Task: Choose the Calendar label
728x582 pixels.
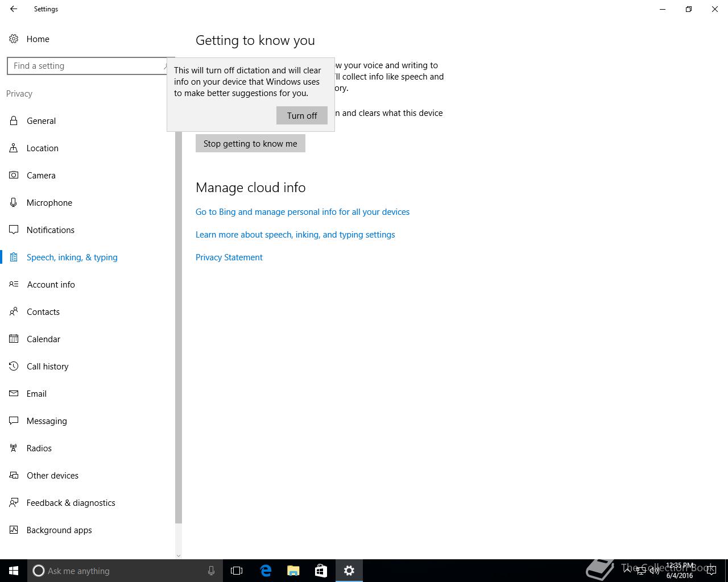Action: point(43,339)
